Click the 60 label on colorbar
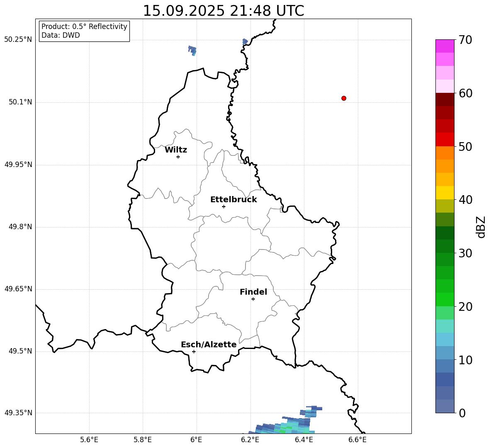 [x=465, y=93]
